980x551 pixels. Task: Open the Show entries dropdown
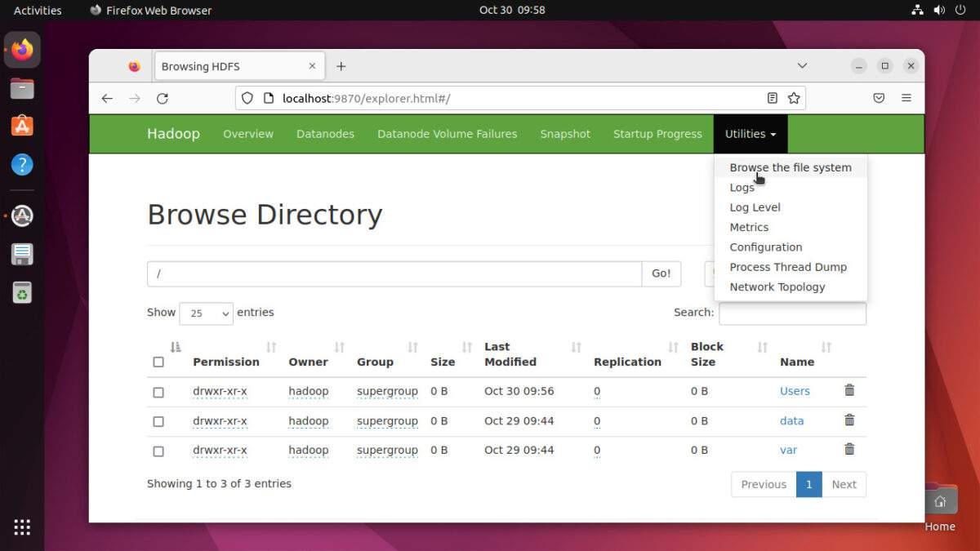click(x=206, y=313)
